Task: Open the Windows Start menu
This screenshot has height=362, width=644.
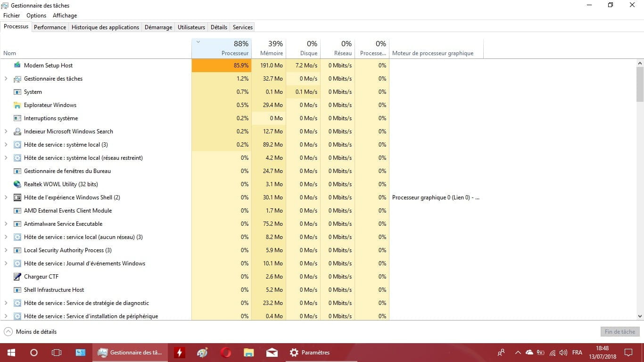Action: pos(11,352)
